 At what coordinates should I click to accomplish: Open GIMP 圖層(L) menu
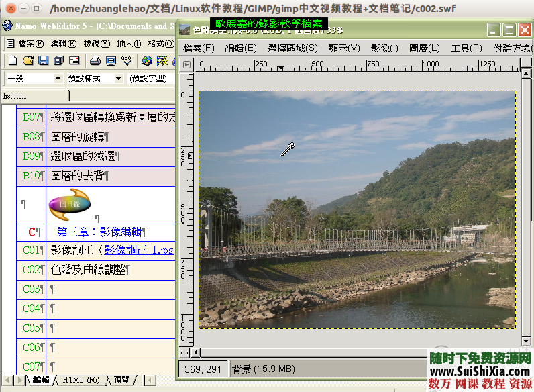click(424, 48)
